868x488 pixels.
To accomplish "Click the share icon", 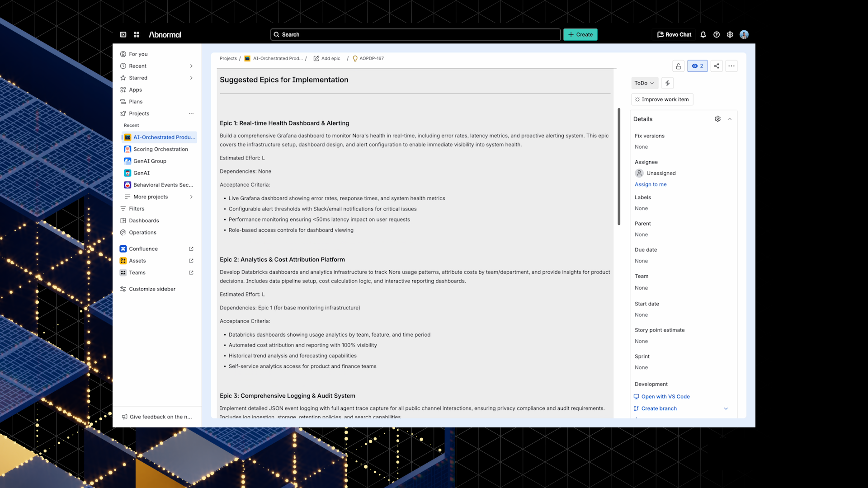I will tap(717, 66).
